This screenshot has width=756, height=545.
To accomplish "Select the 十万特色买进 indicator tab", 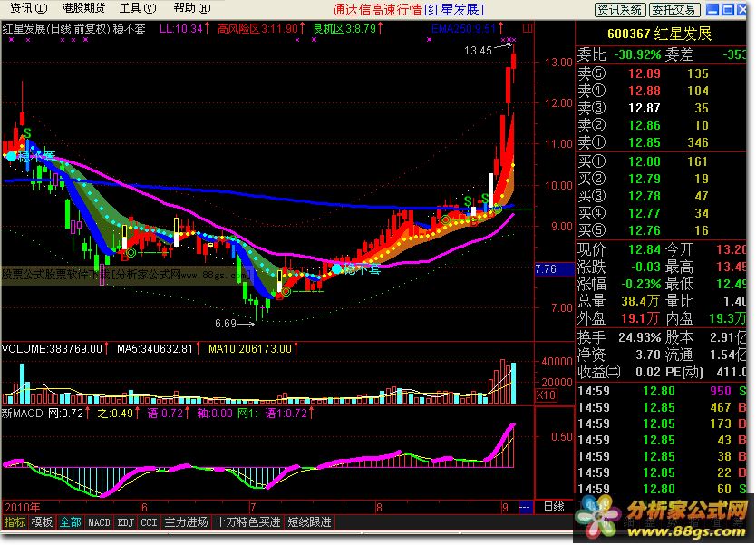I will (247, 522).
